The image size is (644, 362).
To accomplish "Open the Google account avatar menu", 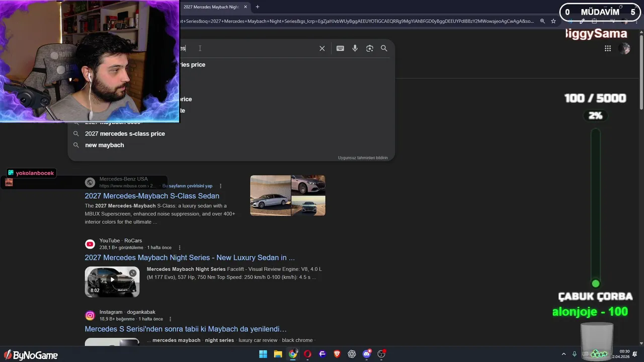I will tap(624, 48).
